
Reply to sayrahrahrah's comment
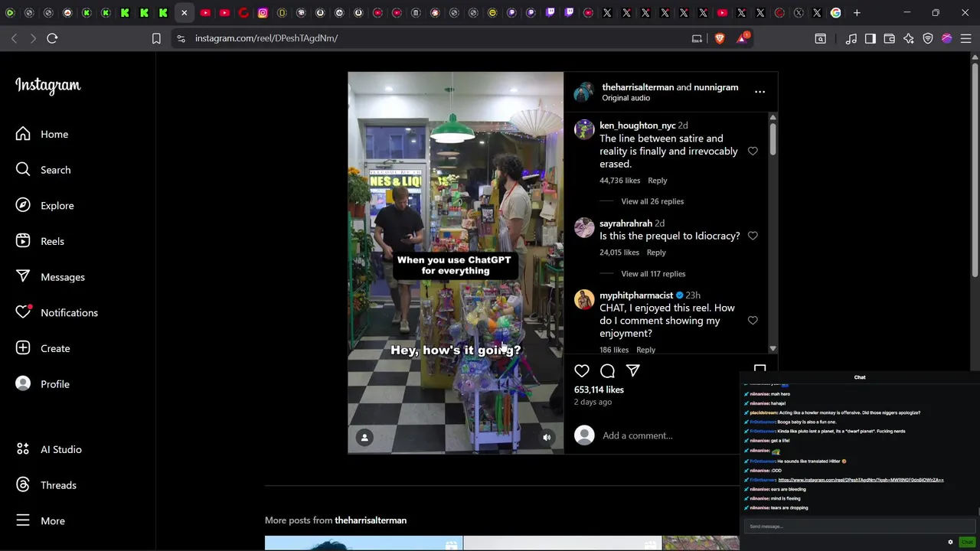[x=656, y=253]
